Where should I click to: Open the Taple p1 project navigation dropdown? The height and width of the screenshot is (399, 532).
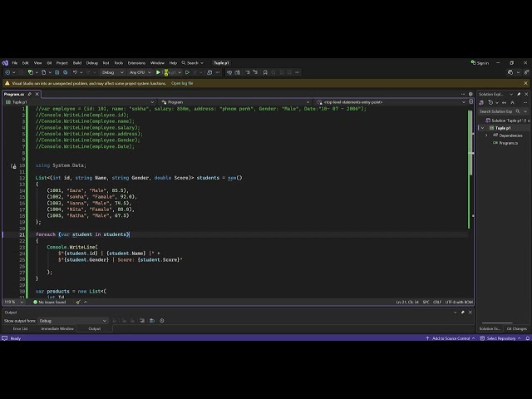[x=80, y=102]
